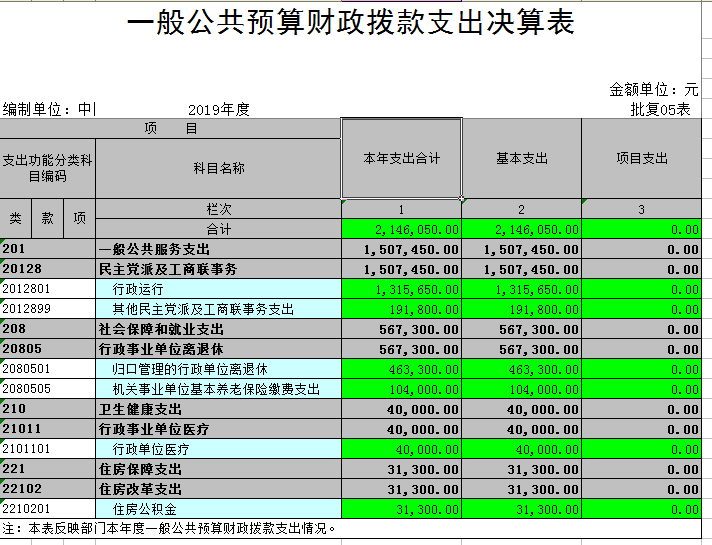The height and width of the screenshot is (545, 712).
Task: Select the 本年支出合计 column header cell
Action: click(401, 159)
